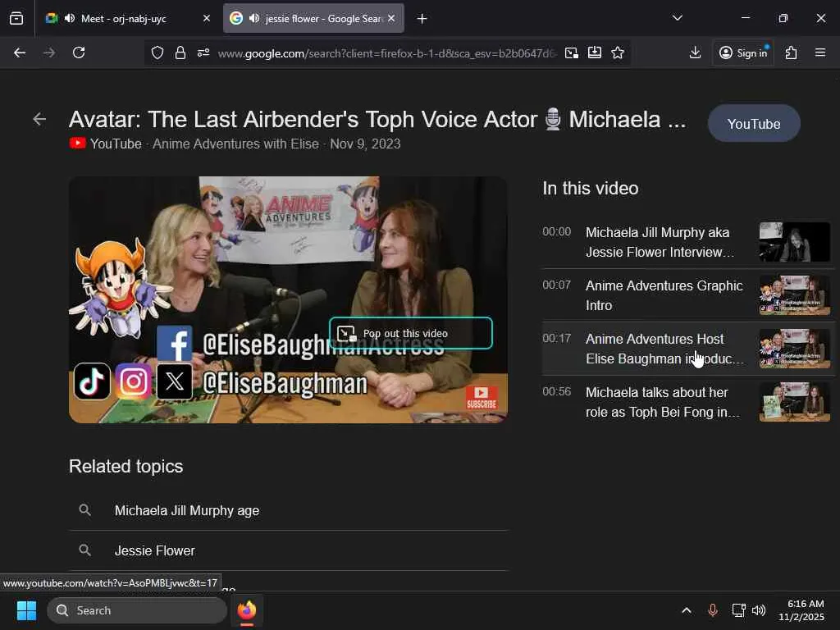Open site permissions icon in address bar

tap(203, 52)
